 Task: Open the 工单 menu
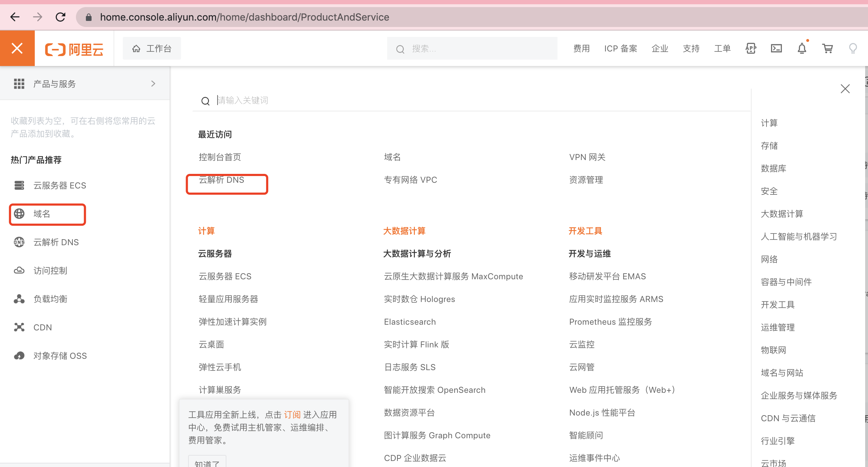click(x=722, y=49)
